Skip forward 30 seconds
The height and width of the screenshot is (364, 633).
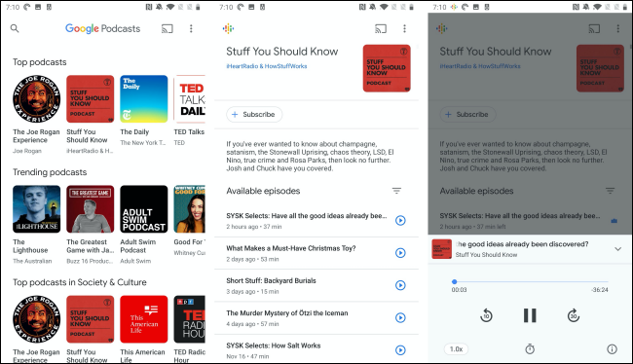pos(574,315)
